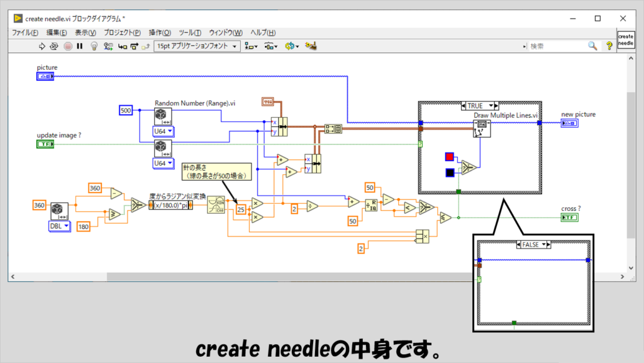The image size is (644, 363).
Task: Click the Abort Execution stop button
Action: coord(68,46)
